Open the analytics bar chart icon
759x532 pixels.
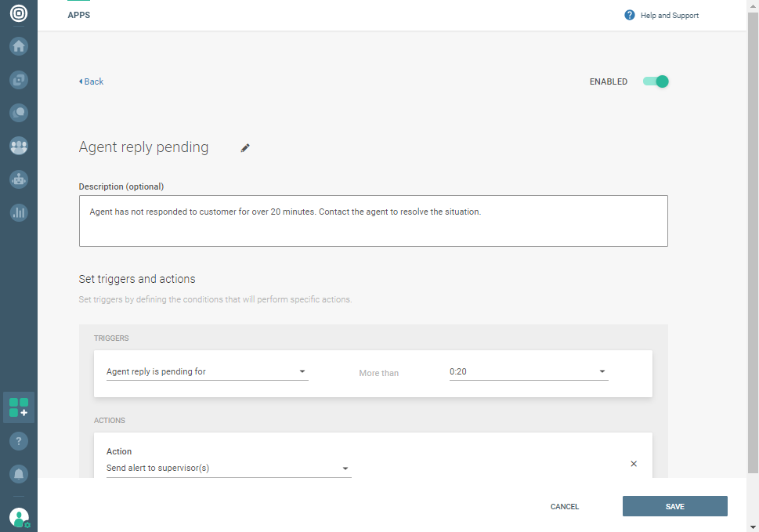(x=19, y=212)
